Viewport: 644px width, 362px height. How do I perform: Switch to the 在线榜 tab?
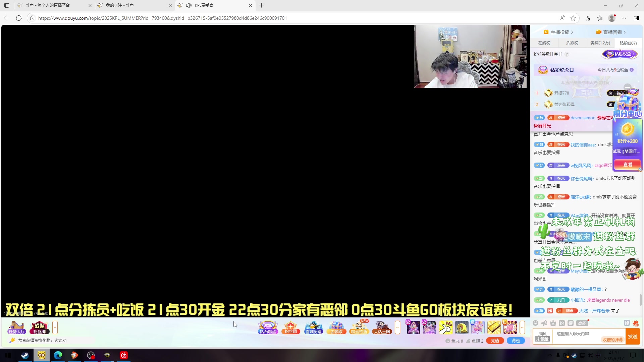tap(544, 43)
